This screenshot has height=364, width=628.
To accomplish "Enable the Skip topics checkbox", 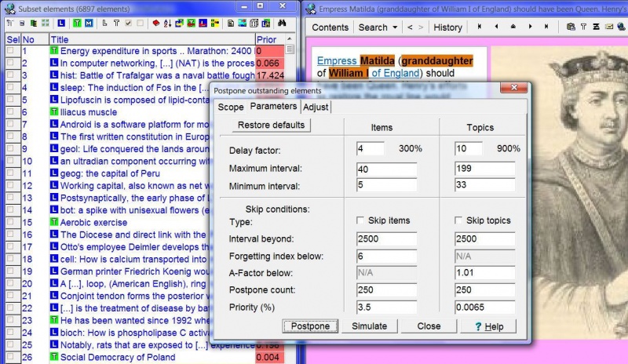I will click(458, 220).
